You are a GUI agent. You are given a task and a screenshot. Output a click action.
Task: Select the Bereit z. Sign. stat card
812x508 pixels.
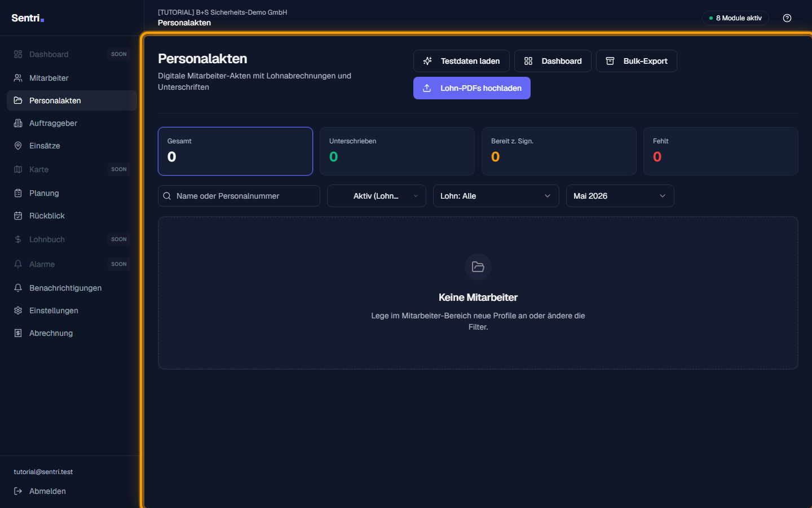point(559,151)
